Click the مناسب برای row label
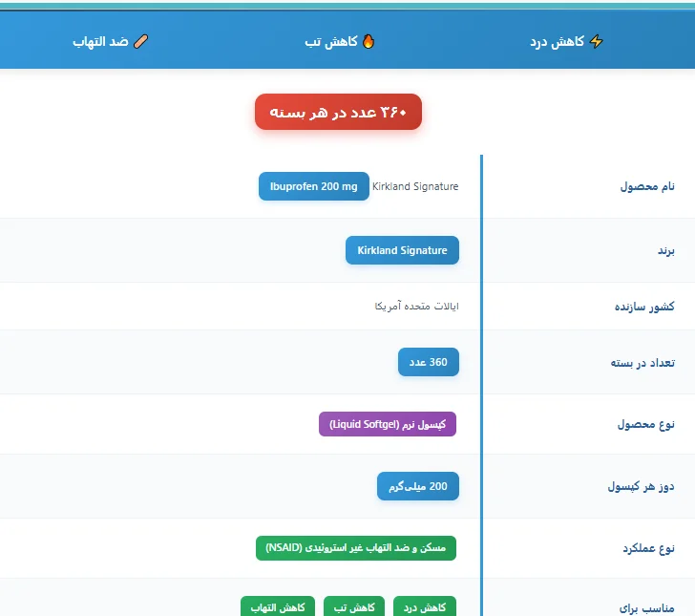Viewport: 695px width, 616px height. [x=646, y=607]
